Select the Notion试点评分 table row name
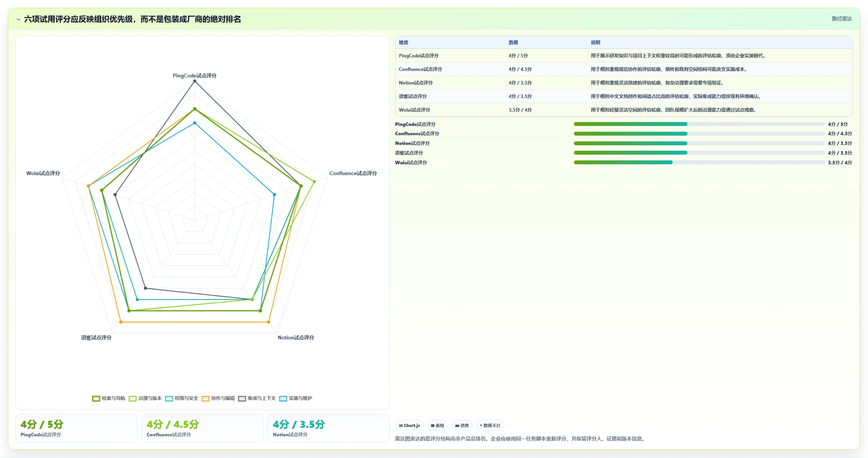The image size is (868, 458). point(416,83)
